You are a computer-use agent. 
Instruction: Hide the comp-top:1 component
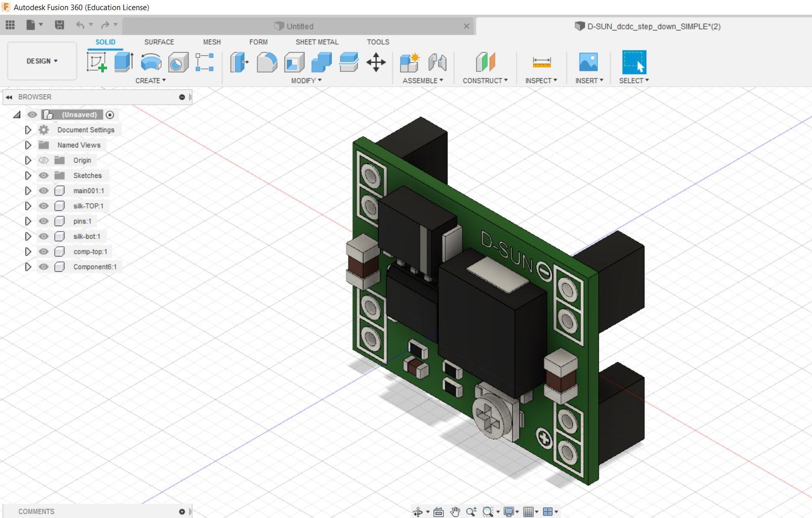click(x=44, y=251)
